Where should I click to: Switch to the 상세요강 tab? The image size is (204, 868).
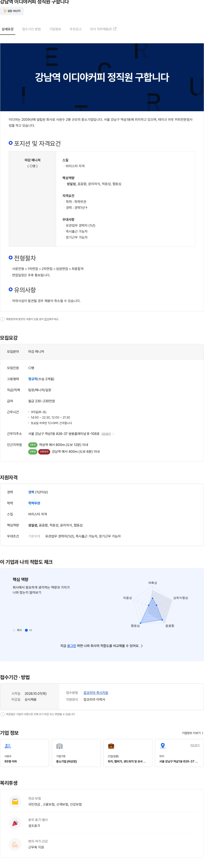point(7,29)
